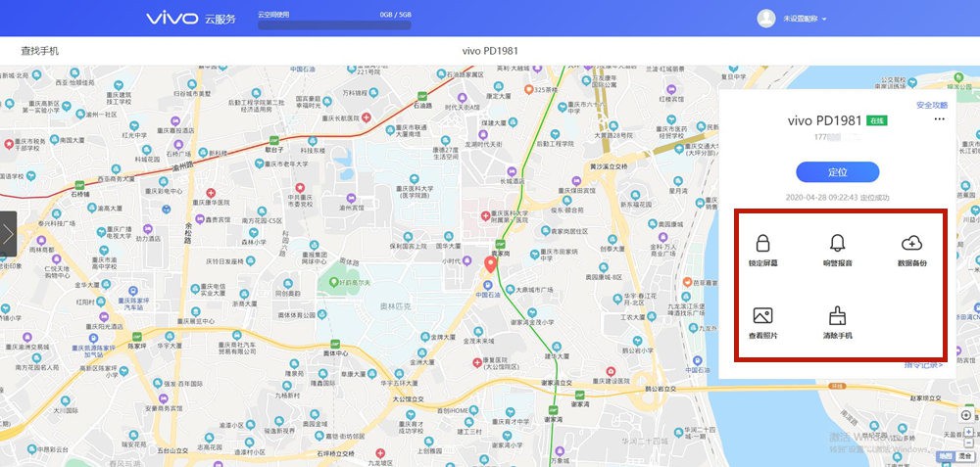Open the three-dot more options menu
The width and height of the screenshot is (980, 467).
[x=939, y=118]
